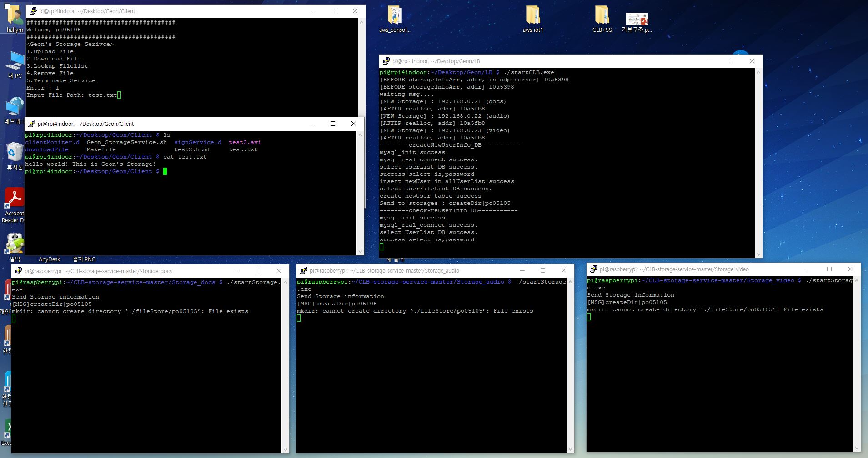The height and width of the screenshot is (458, 868).
Task: Click 'insert newUser in allUserList success' line
Action: pyautogui.click(x=447, y=181)
